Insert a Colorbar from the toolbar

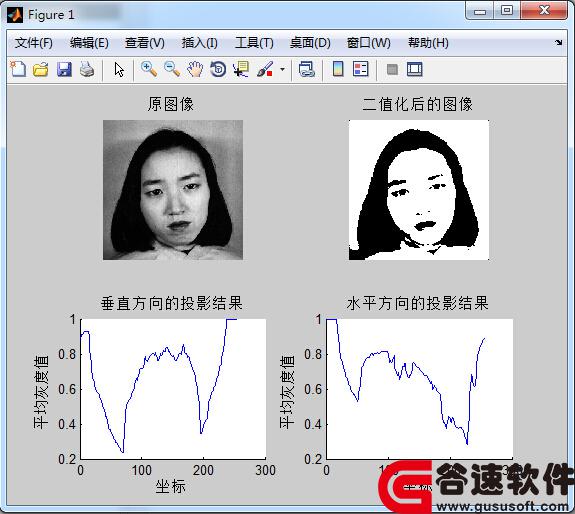point(338,69)
